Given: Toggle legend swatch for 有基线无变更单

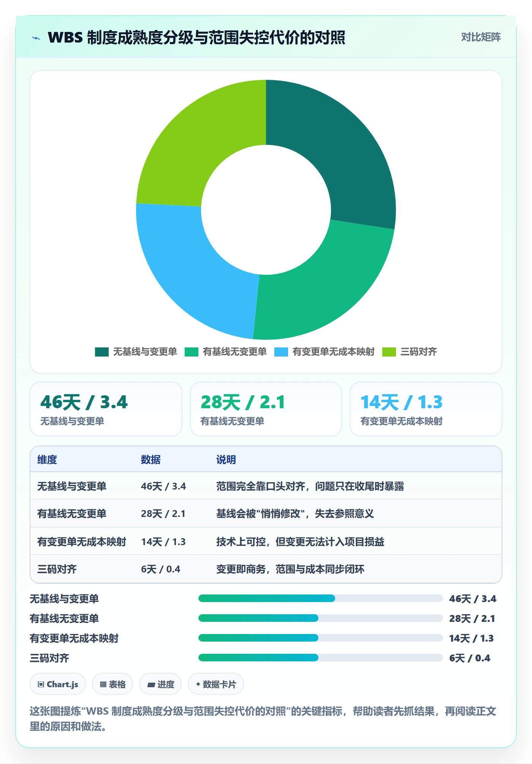Looking at the screenshot, I should pos(192,352).
